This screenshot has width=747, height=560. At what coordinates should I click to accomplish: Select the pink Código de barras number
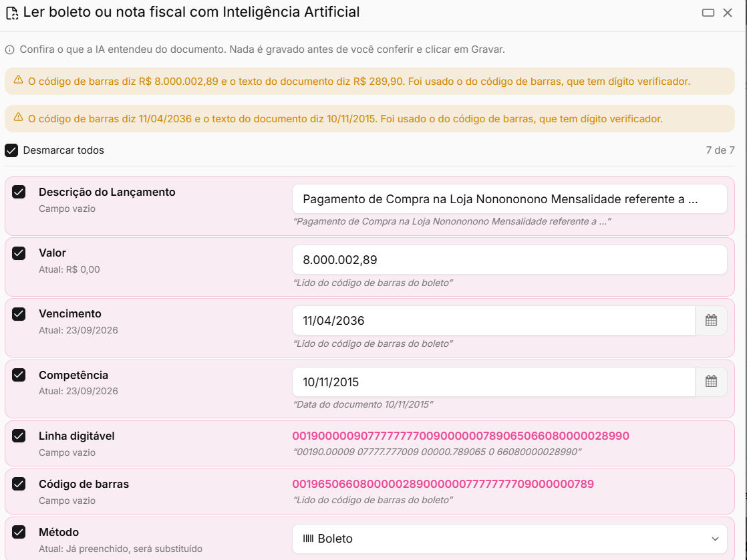[443, 484]
